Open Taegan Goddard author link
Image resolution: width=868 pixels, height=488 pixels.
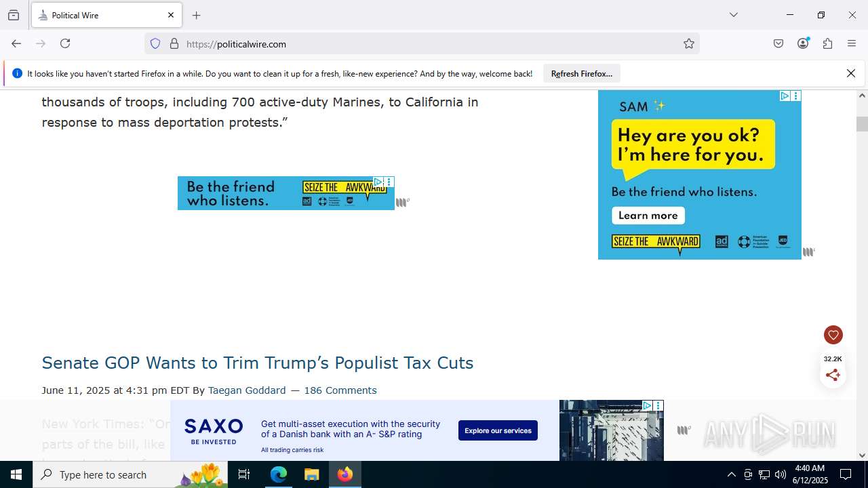pyautogui.click(x=247, y=390)
